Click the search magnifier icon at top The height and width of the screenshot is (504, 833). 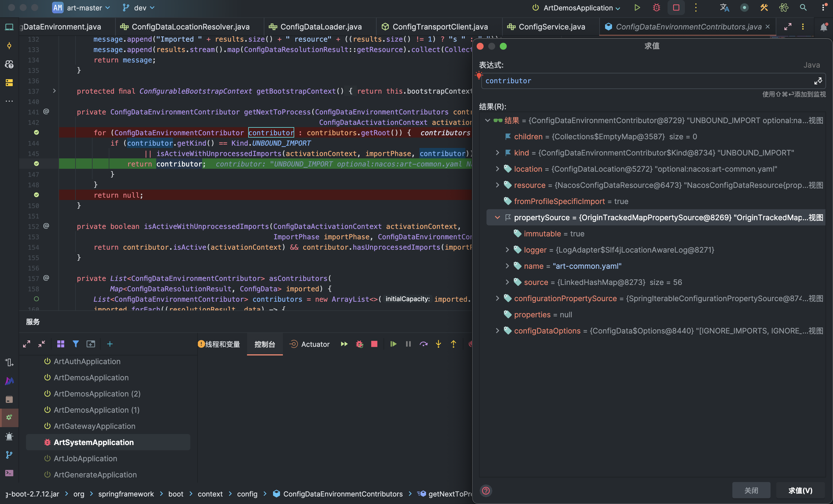pos(803,8)
